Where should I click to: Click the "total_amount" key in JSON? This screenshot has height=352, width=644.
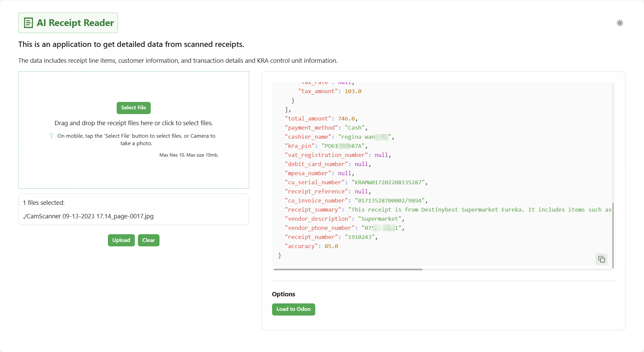point(308,119)
